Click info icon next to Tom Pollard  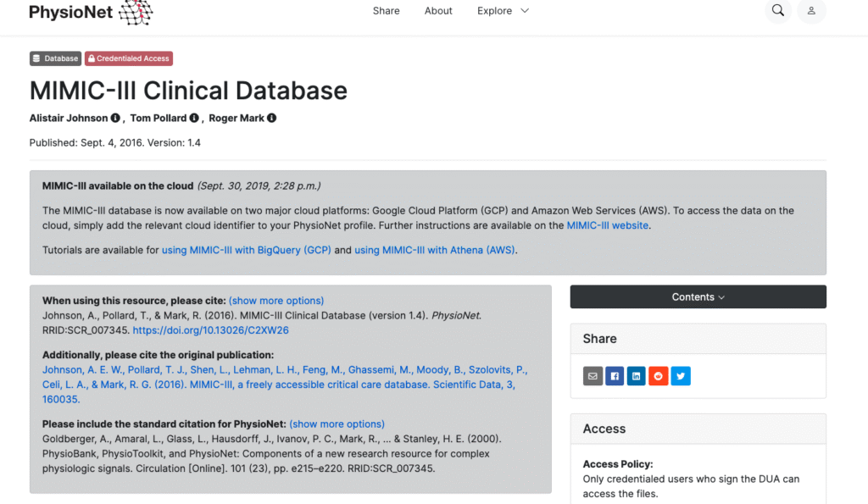194,119
